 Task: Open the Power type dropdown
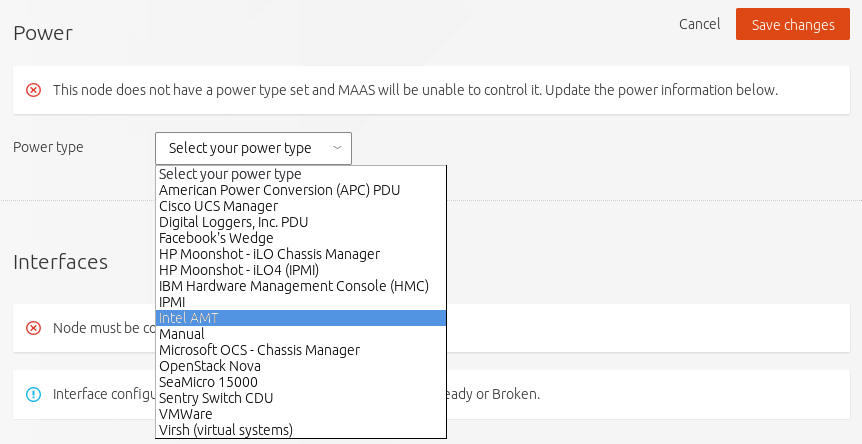(x=253, y=148)
